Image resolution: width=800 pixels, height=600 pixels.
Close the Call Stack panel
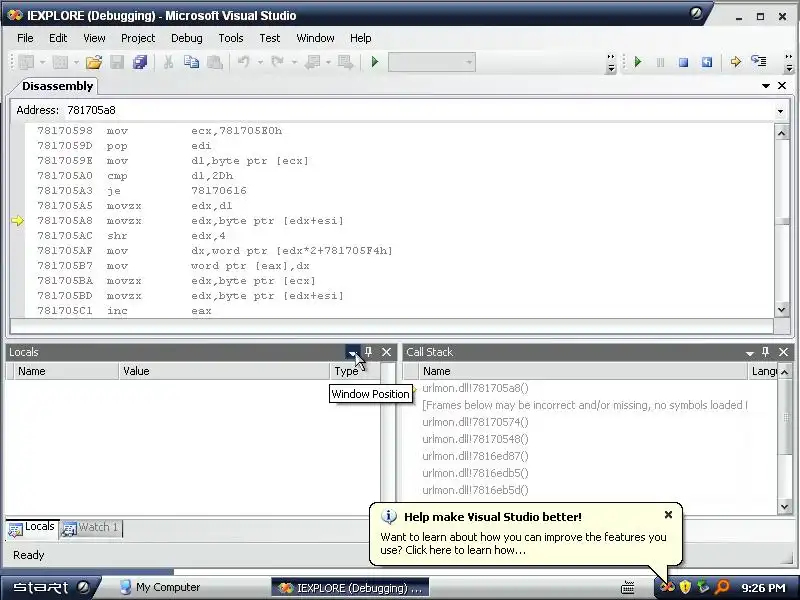click(x=784, y=352)
